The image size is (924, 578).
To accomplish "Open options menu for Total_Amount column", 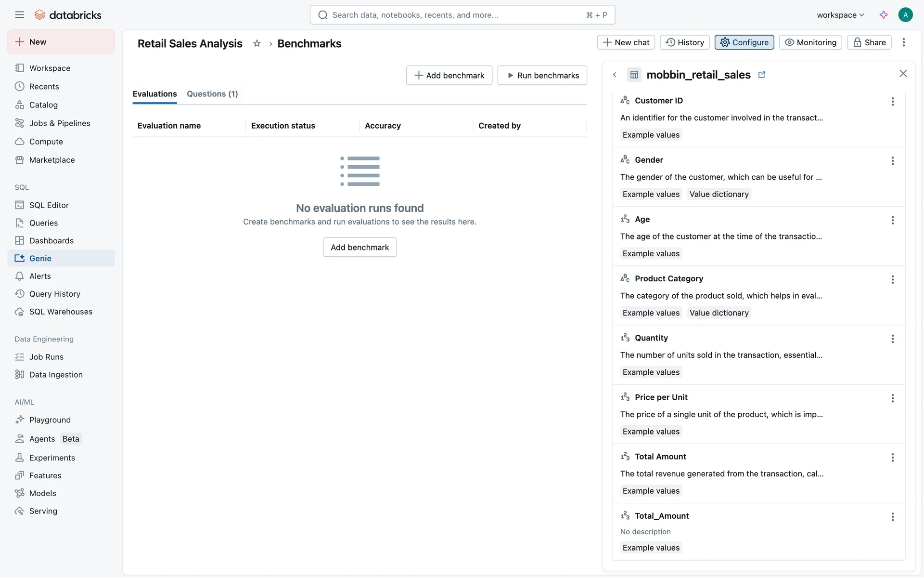I will 893,517.
